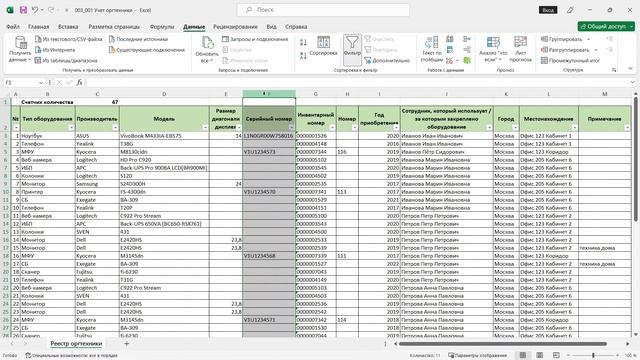This screenshot has width=640, height=360.
Task: Click Параметры отображения in status bar
Action: 477,356
